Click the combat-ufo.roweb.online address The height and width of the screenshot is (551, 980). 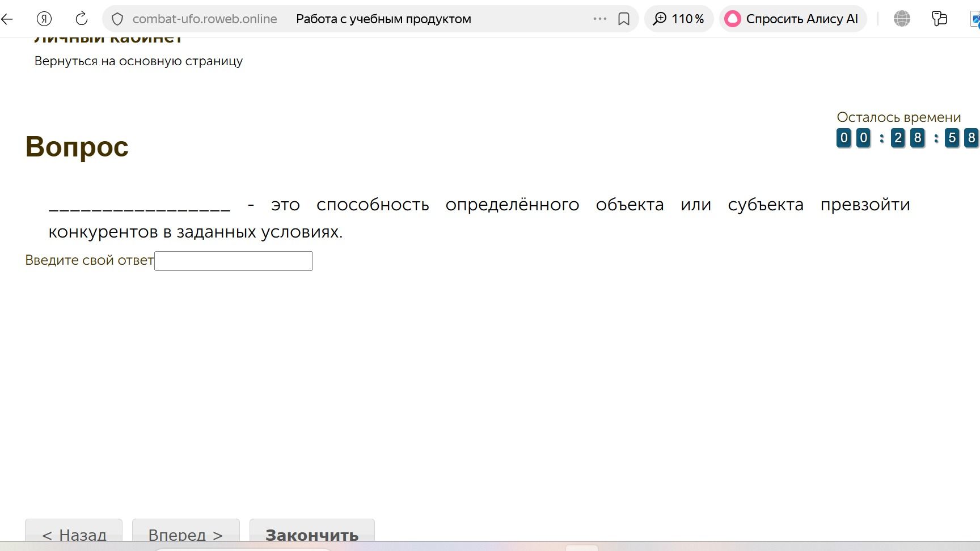[205, 19]
